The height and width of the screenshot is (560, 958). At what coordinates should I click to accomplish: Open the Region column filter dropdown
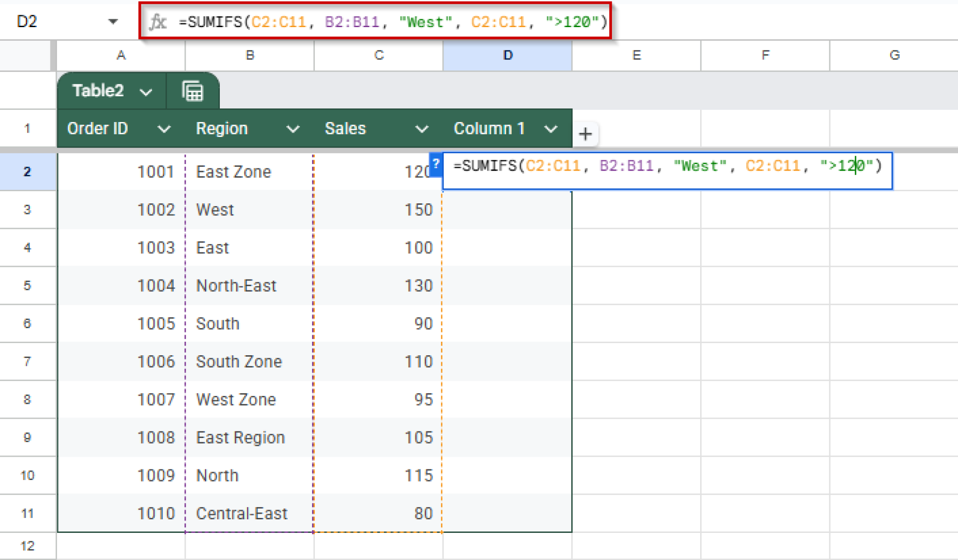(293, 129)
